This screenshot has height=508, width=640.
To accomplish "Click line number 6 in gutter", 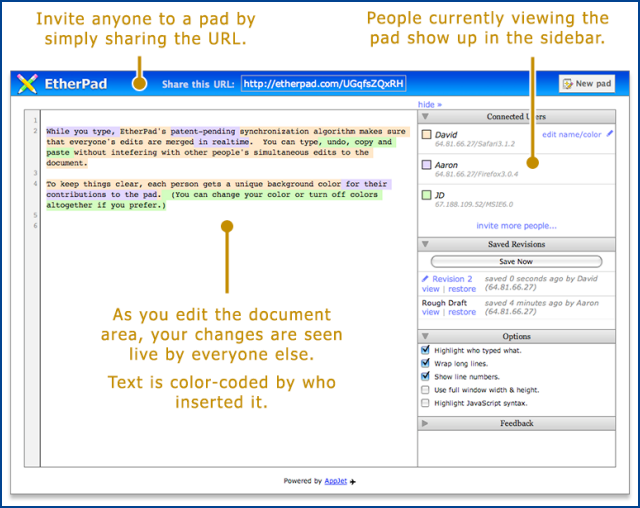I will [x=36, y=226].
